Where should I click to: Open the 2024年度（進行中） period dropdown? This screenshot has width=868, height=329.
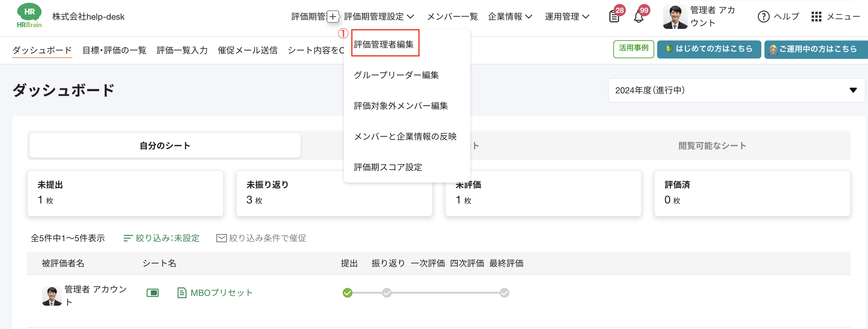(736, 90)
